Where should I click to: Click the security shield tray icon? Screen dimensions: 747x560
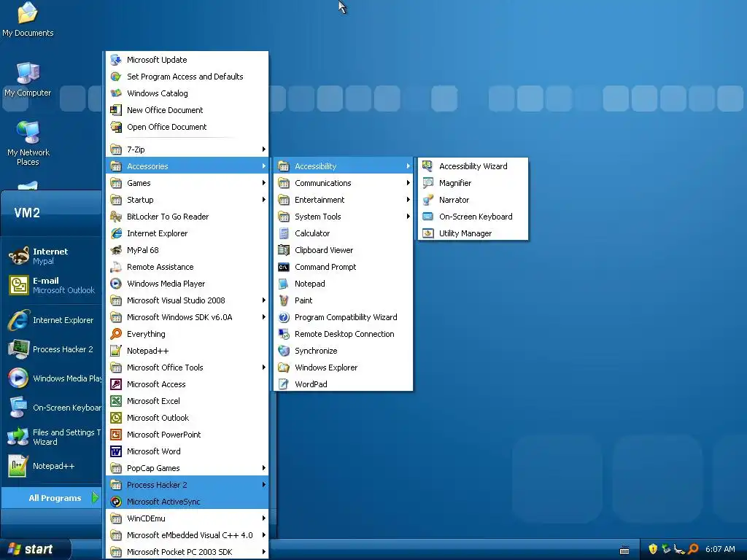pyautogui.click(x=653, y=549)
